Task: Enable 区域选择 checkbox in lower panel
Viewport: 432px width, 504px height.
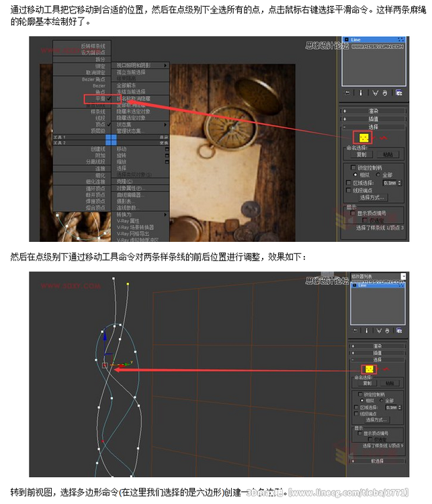Action: tap(357, 407)
